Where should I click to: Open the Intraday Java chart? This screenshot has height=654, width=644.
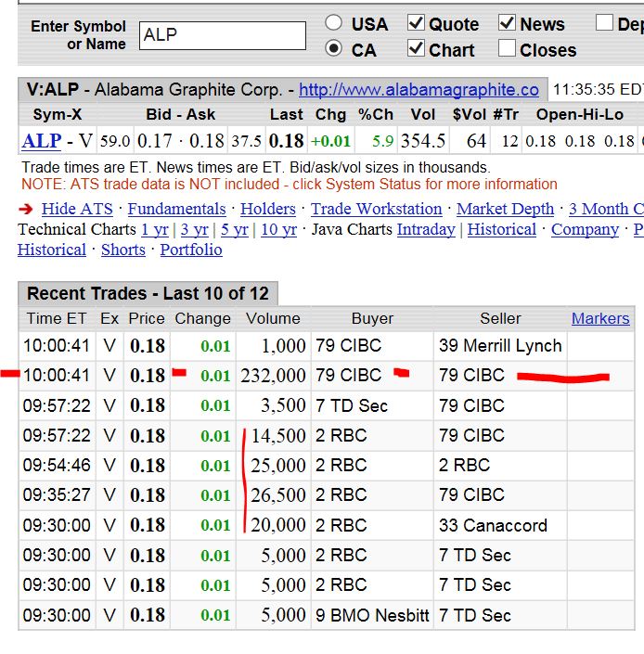(426, 229)
